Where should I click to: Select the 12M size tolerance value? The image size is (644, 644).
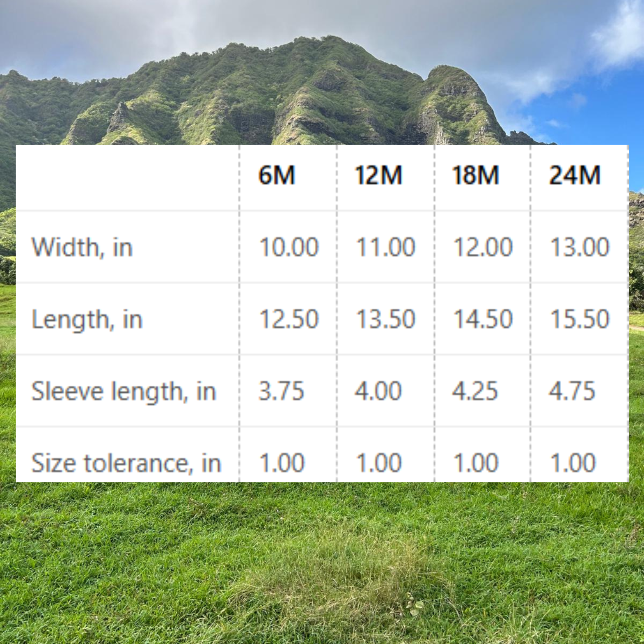click(378, 463)
